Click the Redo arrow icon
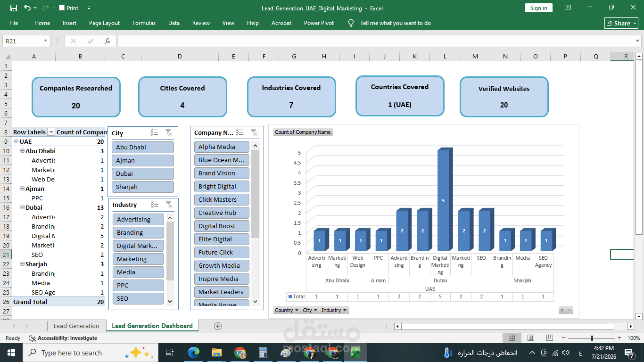Screen dimensions: 644x362 (45, 8)
